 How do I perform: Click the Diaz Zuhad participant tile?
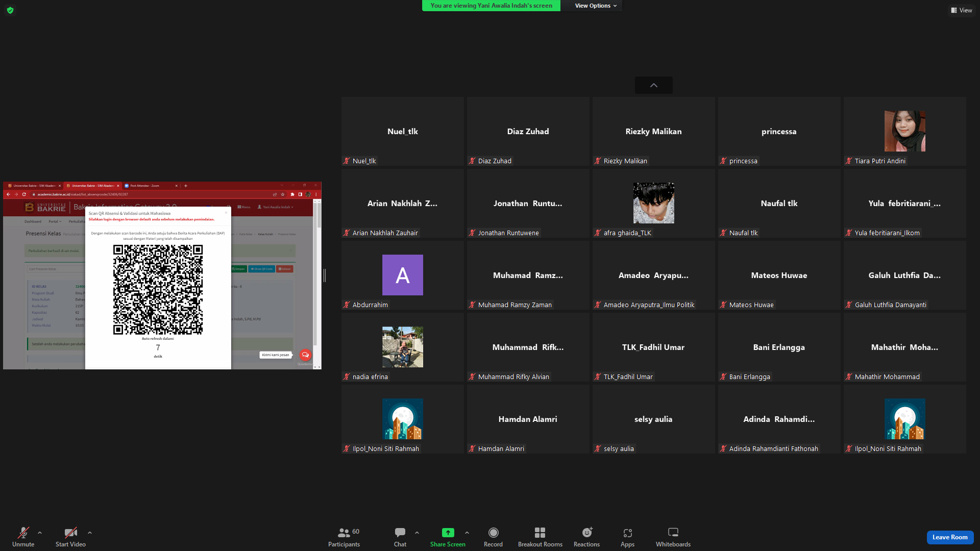[528, 131]
